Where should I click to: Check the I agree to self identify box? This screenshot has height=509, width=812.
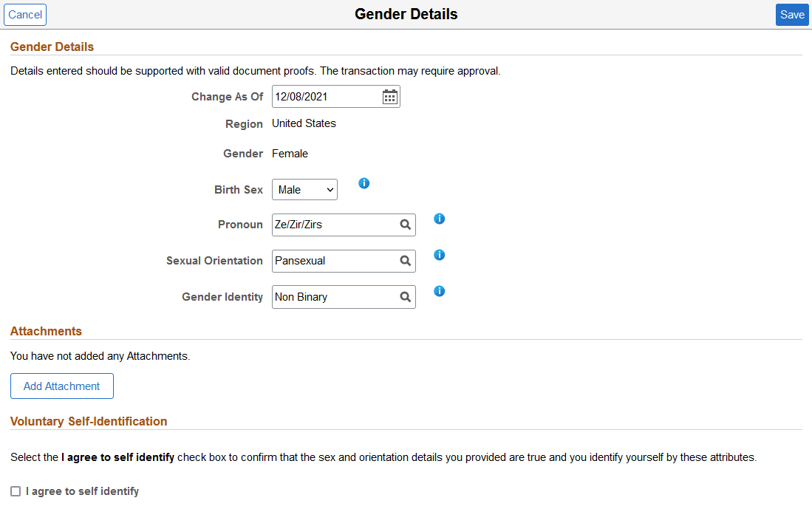(x=16, y=491)
